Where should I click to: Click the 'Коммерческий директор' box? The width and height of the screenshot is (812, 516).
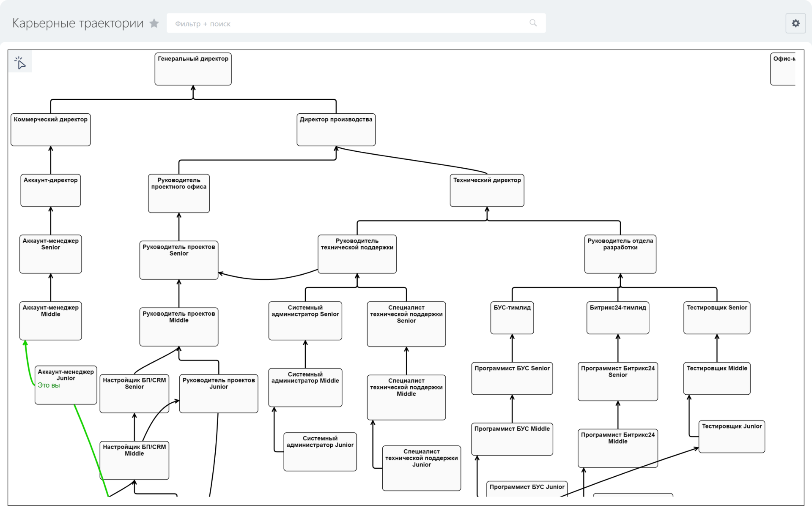click(51, 130)
